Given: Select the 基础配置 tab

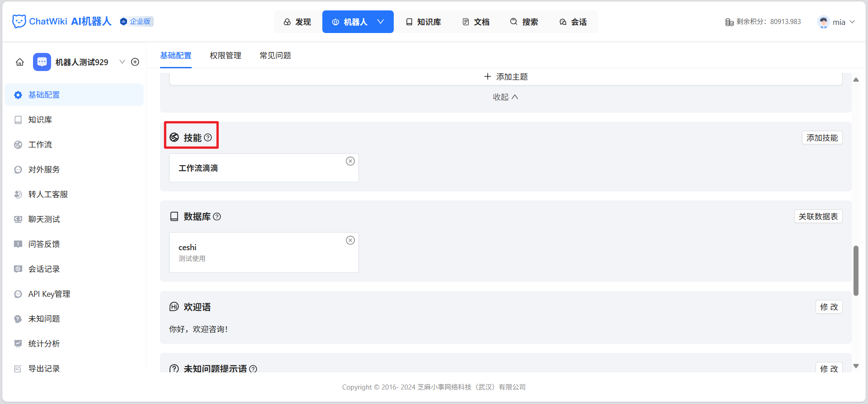Looking at the screenshot, I should point(176,56).
